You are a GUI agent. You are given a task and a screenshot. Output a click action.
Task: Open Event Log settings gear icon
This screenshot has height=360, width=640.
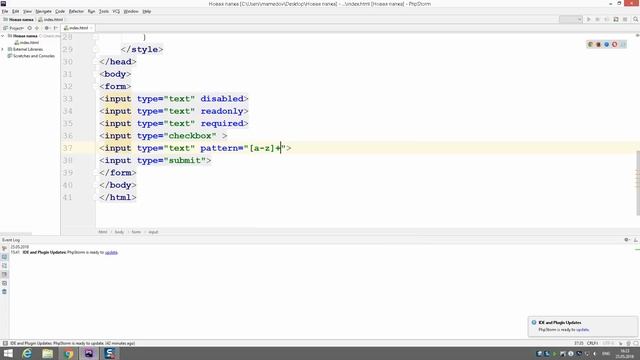[x=627, y=240]
